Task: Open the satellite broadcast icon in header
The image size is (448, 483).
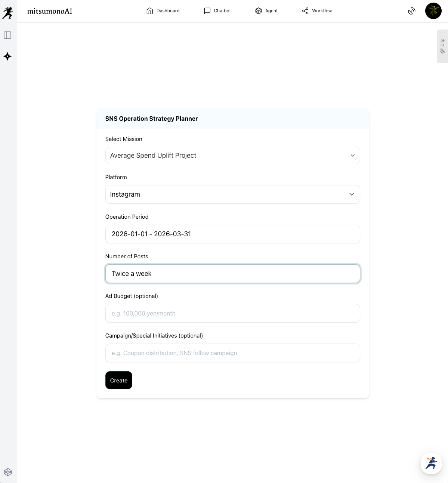Action: point(411,11)
